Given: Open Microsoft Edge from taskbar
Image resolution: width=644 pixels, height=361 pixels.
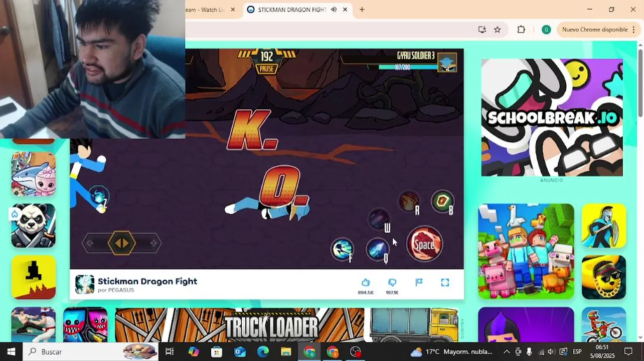Looking at the screenshot, I should 263,351.
